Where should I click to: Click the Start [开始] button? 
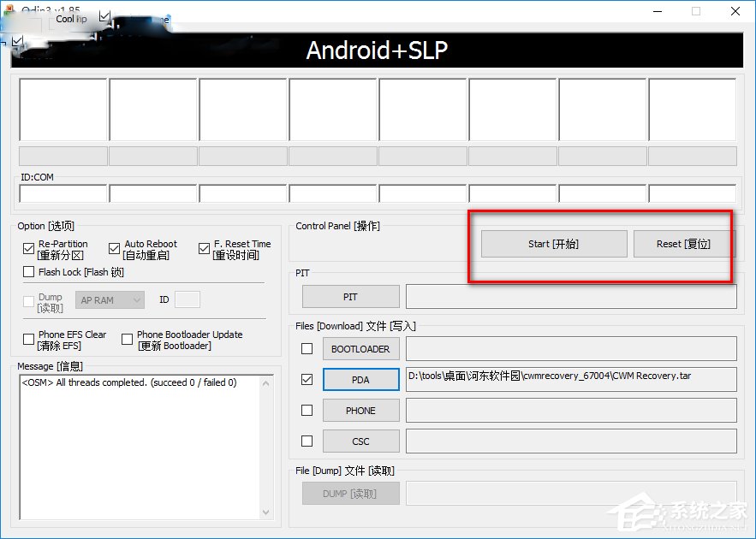pos(553,244)
